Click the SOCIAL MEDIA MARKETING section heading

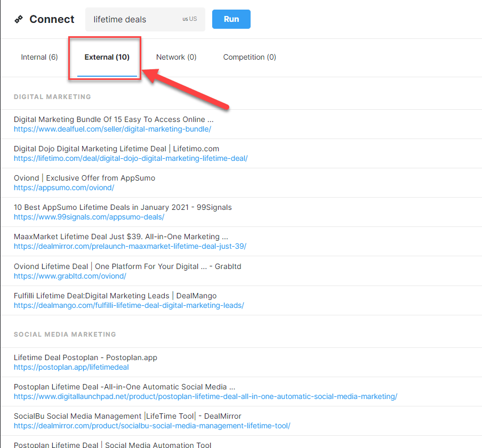(65, 335)
